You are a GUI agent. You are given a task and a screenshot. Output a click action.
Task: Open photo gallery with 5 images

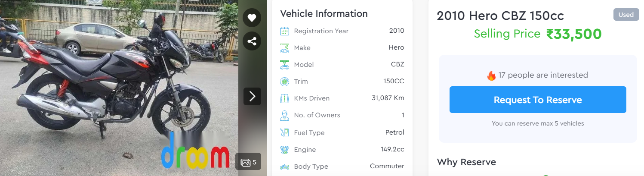click(248, 162)
